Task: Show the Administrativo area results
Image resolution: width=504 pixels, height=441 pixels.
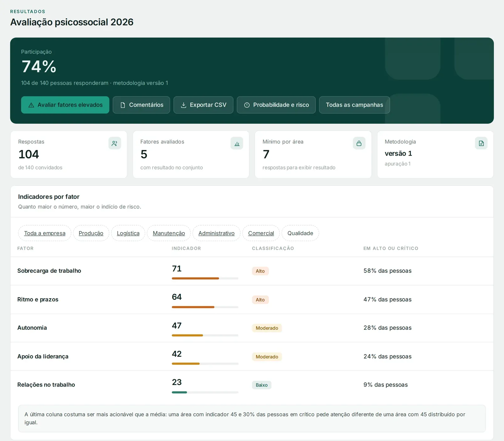Action: pos(216,233)
